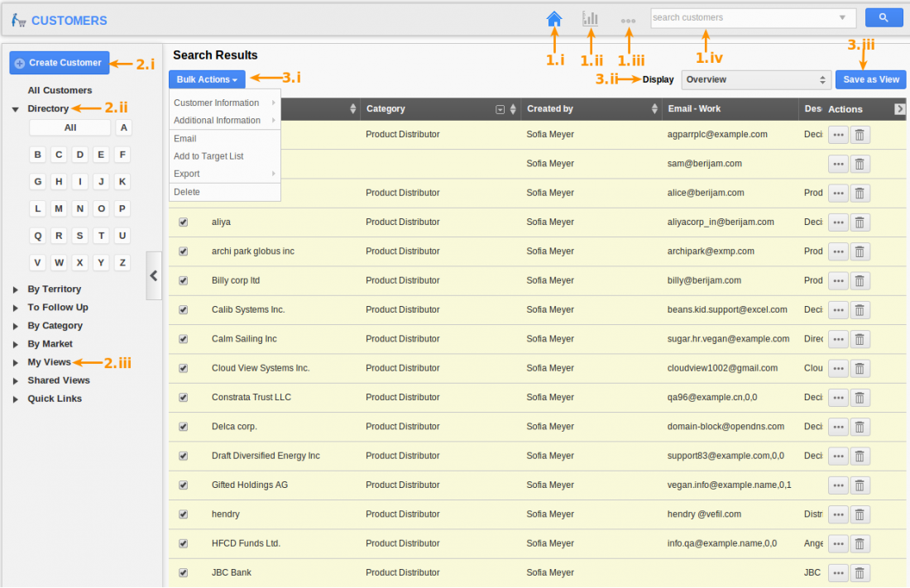Image resolution: width=910 pixels, height=588 pixels.
Task: Uncheck the Delca corp. checkbox
Action: coord(184,427)
